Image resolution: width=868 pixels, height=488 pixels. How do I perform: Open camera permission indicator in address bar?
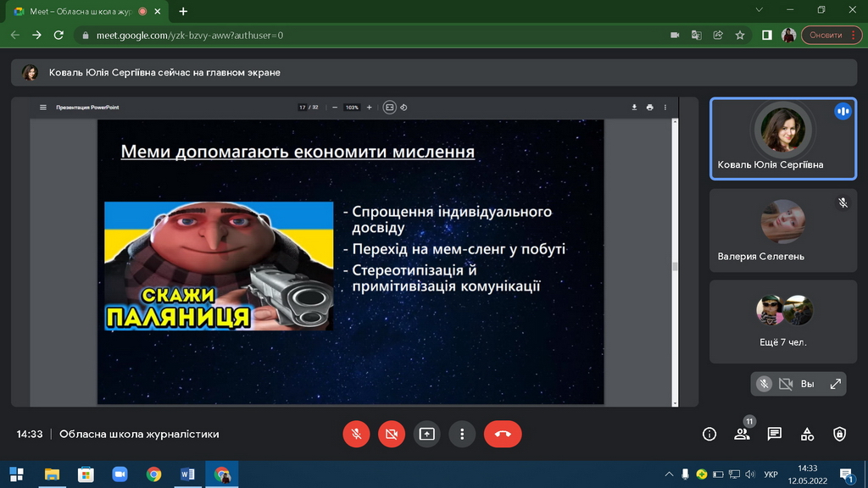pyautogui.click(x=675, y=35)
